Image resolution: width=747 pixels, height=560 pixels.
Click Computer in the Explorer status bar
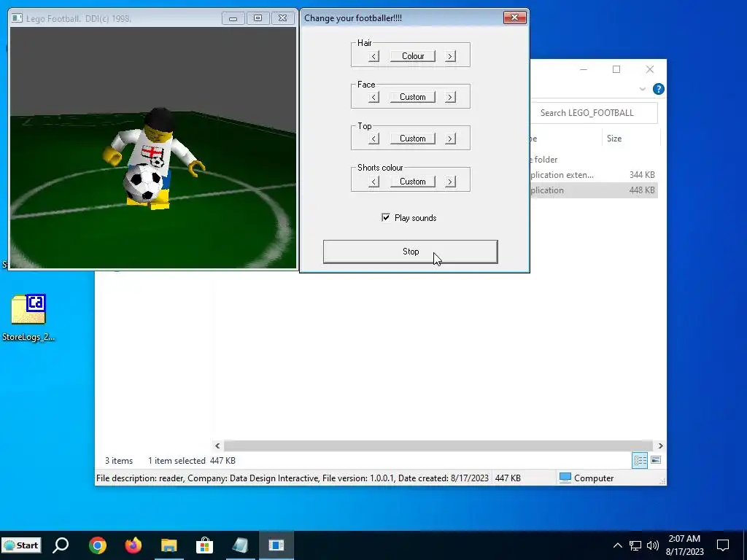coord(587,478)
